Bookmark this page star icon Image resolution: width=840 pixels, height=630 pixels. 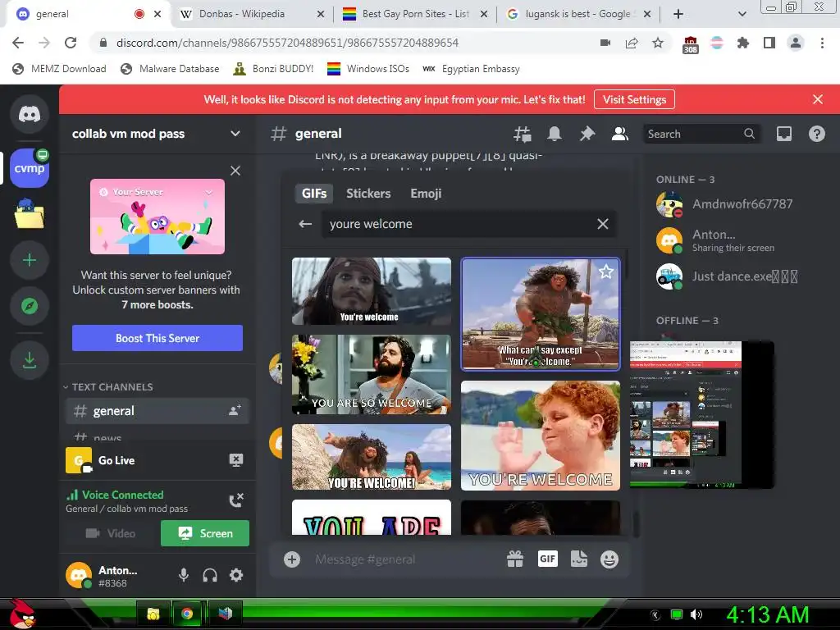658,43
